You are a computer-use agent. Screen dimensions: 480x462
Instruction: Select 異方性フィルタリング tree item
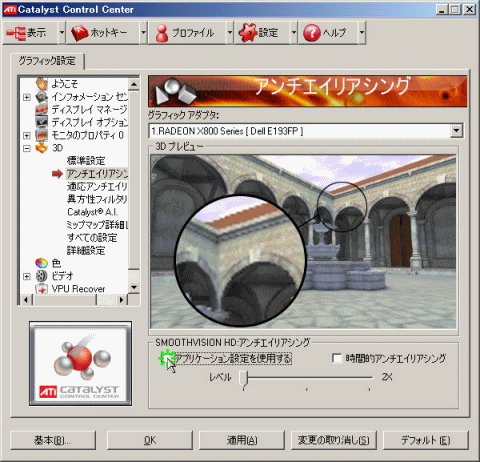click(x=97, y=199)
